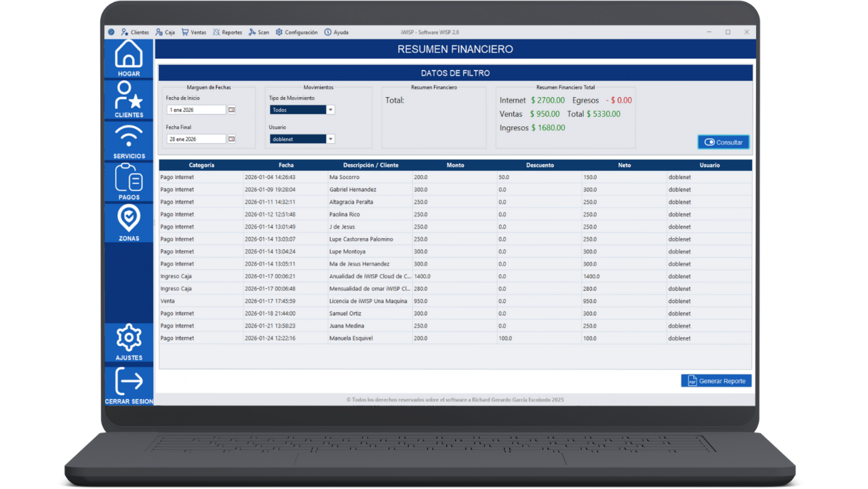The width and height of the screenshot is (868, 489).
Task: Open the Servicios wifi icon
Action: [x=129, y=138]
